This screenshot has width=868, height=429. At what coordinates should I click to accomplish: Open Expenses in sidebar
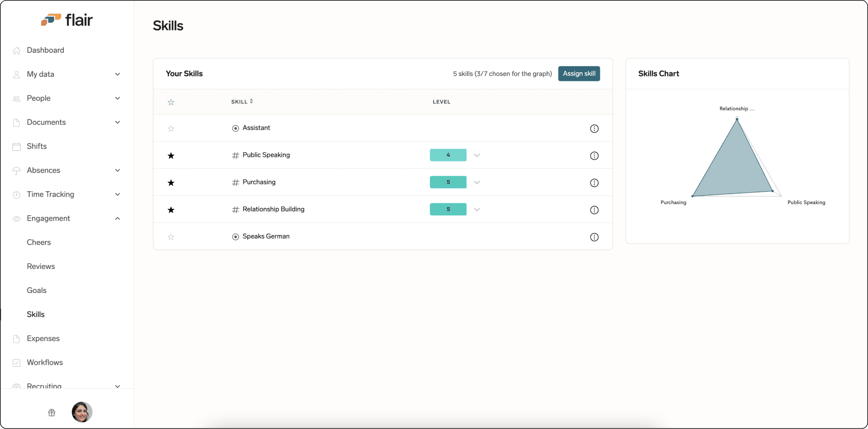[43, 339]
